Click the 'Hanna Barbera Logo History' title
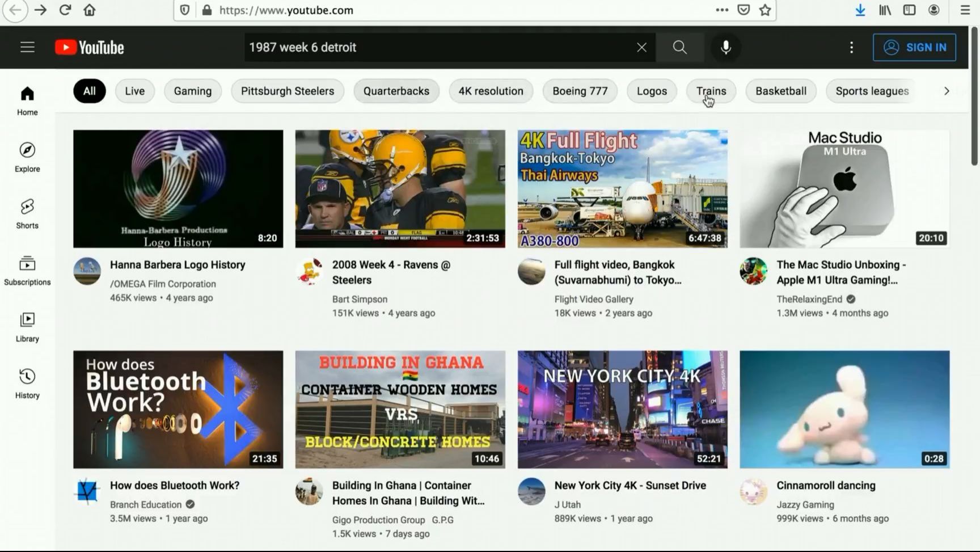The width and height of the screenshot is (980, 552). pyautogui.click(x=178, y=265)
